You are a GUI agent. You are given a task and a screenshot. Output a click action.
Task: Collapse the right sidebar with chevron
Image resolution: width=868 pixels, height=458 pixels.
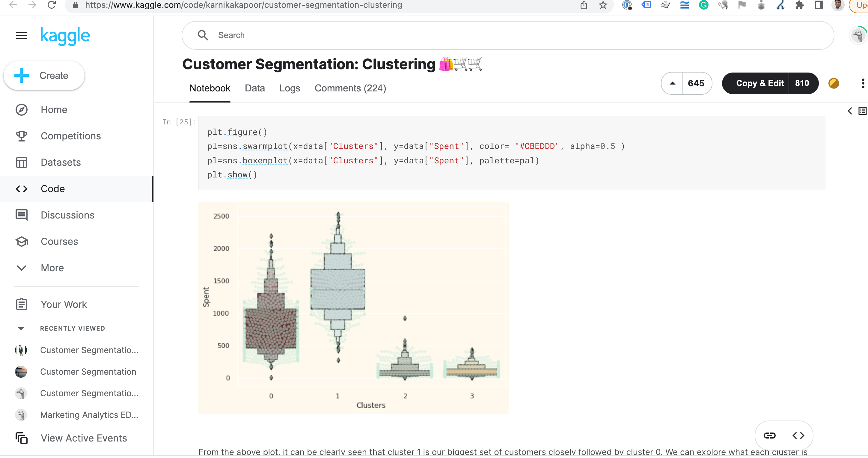pos(850,111)
